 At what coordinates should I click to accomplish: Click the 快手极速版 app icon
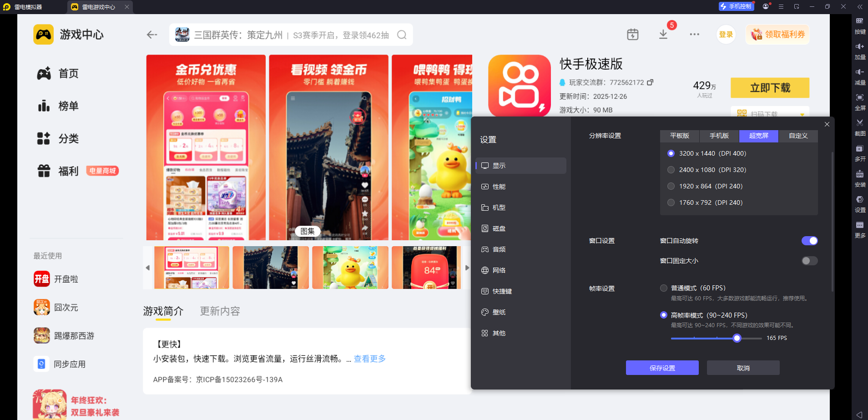(520, 86)
